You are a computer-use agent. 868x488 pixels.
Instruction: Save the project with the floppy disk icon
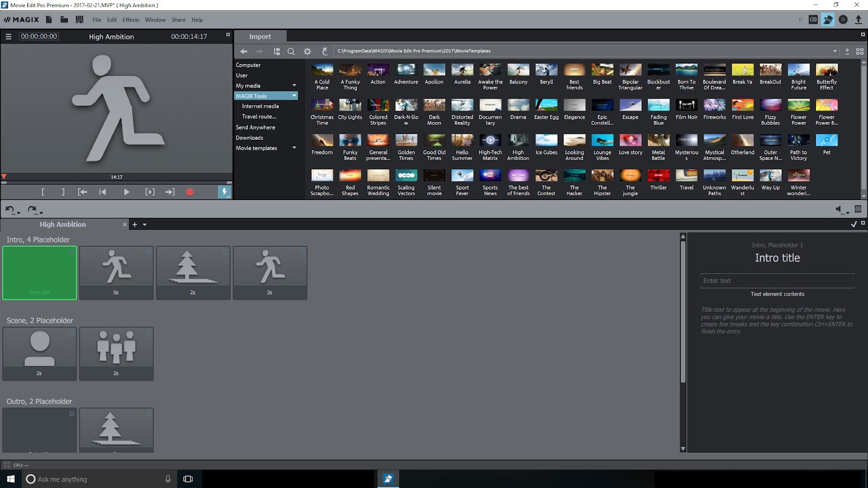[80, 20]
